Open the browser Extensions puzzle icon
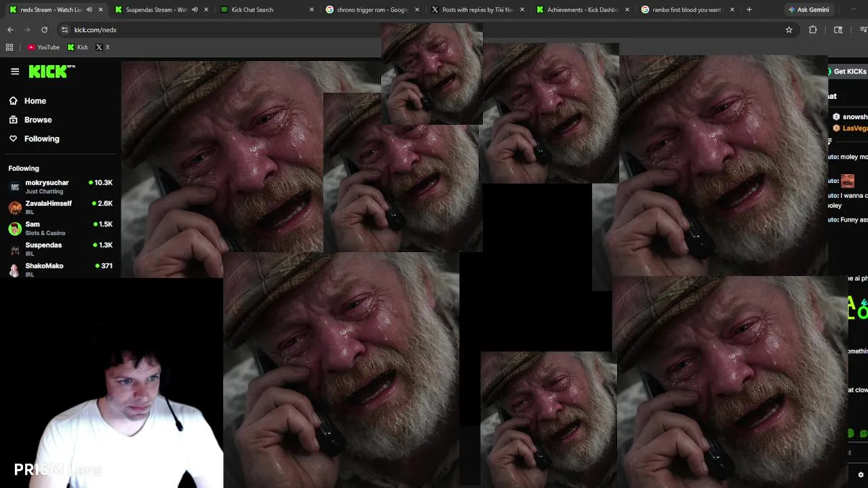The height and width of the screenshot is (488, 868). click(x=812, y=30)
